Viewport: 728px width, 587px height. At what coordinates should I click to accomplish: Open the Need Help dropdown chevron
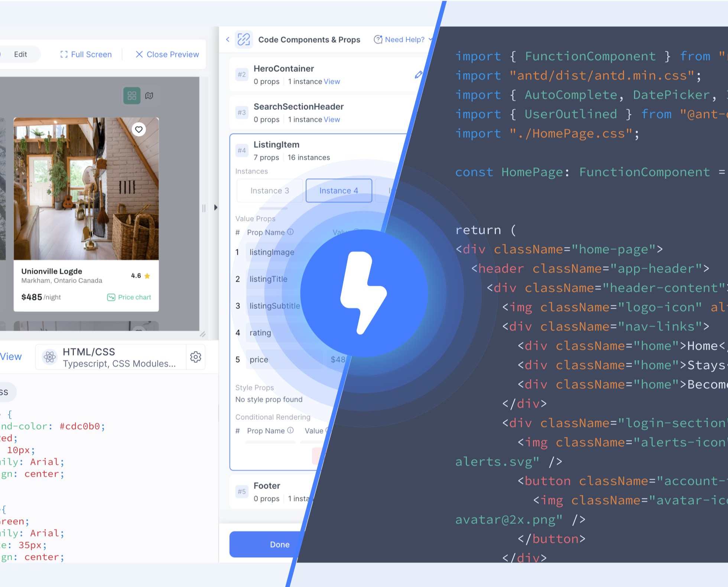[x=430, y=39]
